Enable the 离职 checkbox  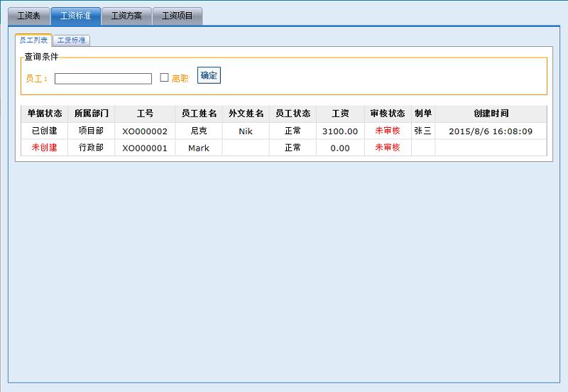pyautogui.click(x=164, y=77)
